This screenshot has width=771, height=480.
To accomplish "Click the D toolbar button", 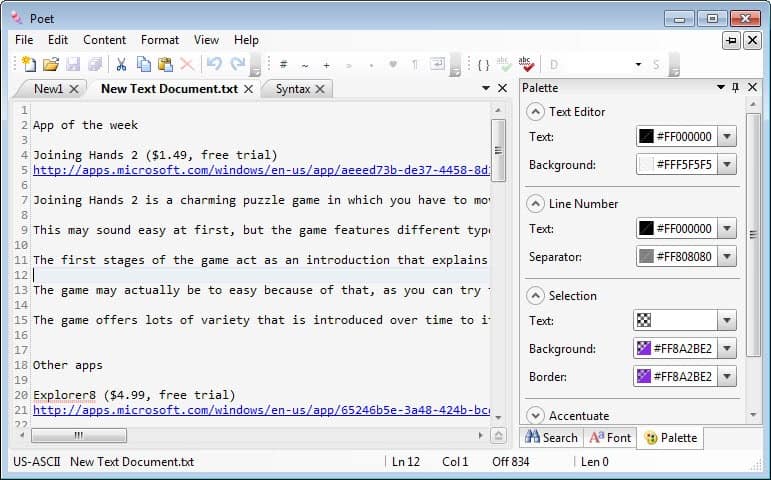I will (x=554, y=64).
